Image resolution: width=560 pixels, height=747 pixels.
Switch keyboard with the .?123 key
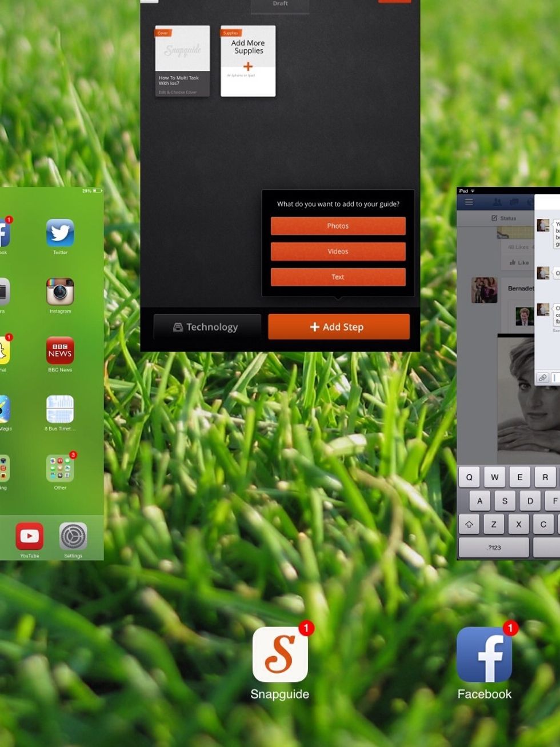coord(494,548)
